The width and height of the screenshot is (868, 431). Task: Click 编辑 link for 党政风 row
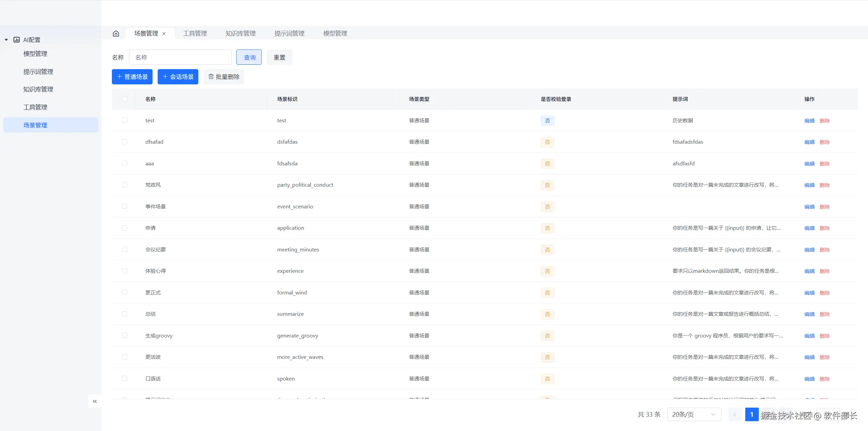809,185
